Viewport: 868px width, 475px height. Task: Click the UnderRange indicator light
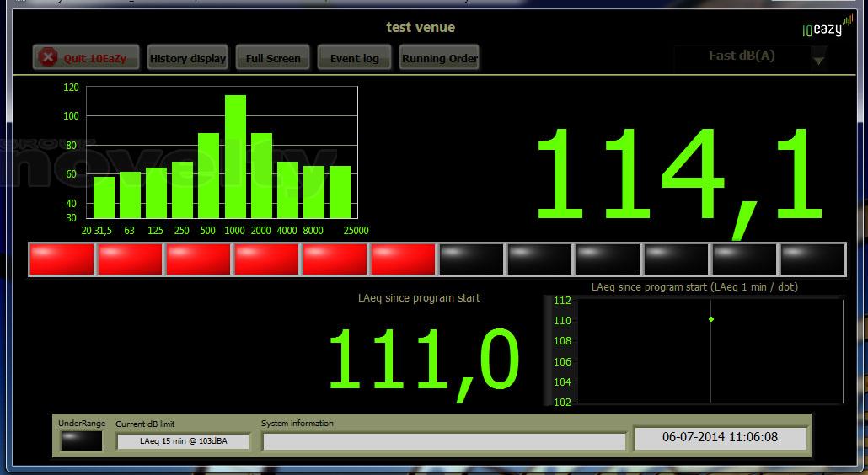click(81, 440)
